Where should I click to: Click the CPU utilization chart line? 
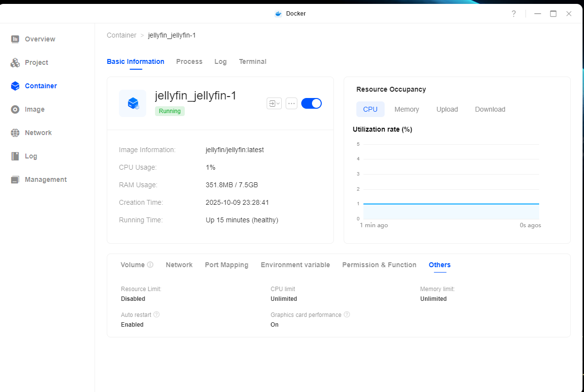point(451,204)
